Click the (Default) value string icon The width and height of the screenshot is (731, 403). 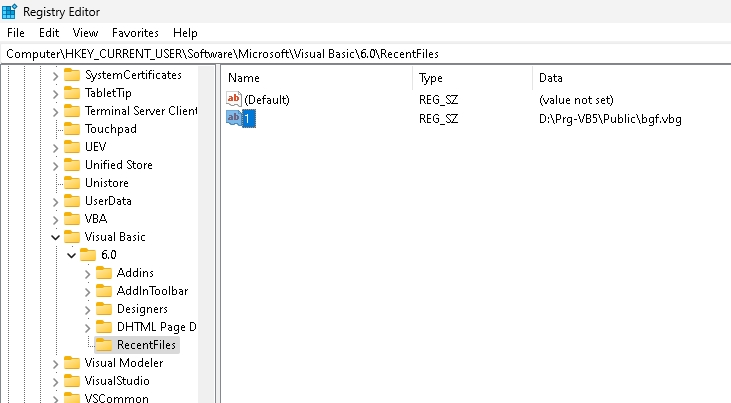point(234,99)
